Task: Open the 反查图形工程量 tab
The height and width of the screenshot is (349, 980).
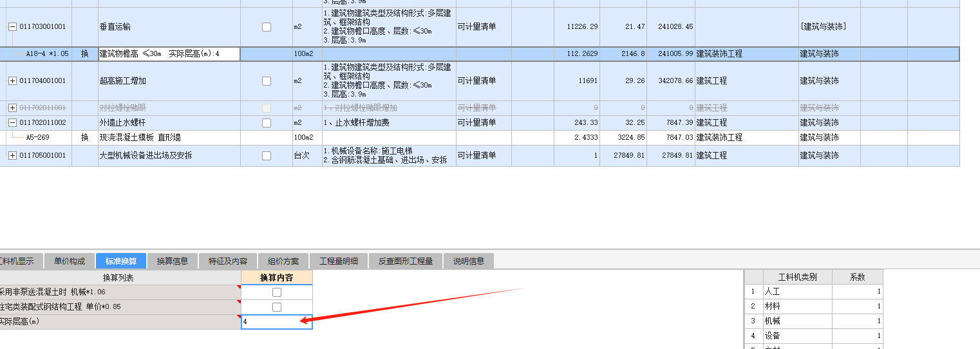Action: 406,261
